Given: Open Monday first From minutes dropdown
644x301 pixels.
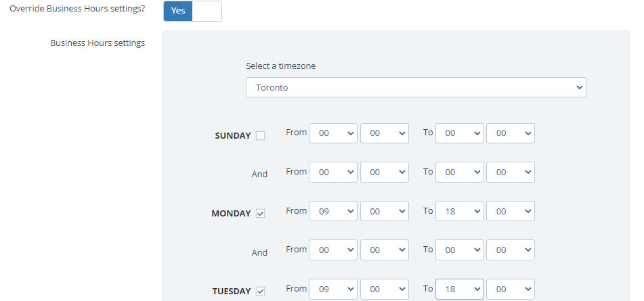Looking at the screenshot, I should [x=385, y=211].
